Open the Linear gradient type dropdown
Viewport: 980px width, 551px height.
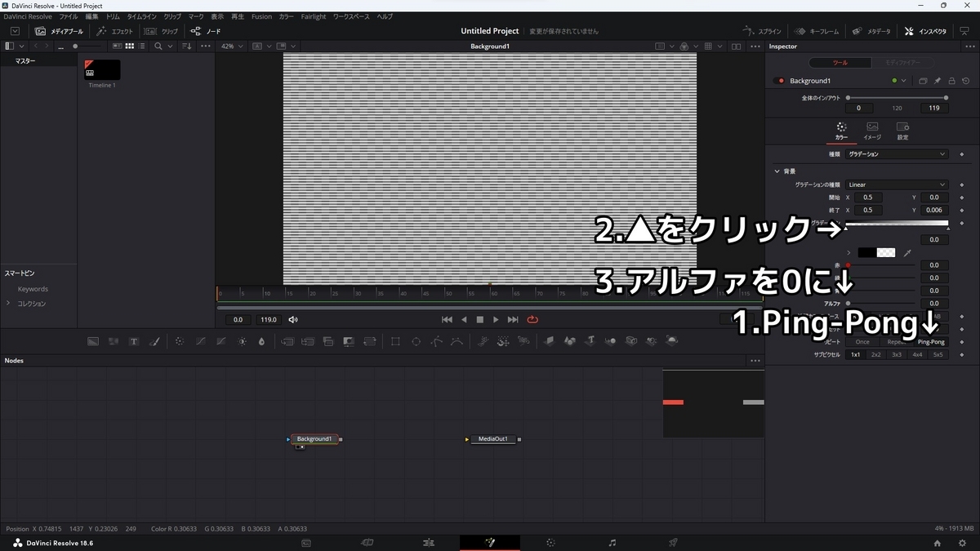(x=896, y=184)
